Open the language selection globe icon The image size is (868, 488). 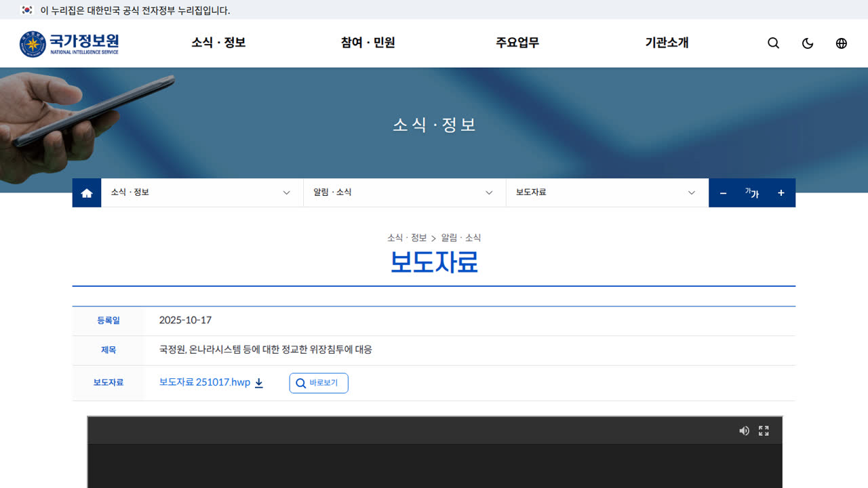coord(842,43)
